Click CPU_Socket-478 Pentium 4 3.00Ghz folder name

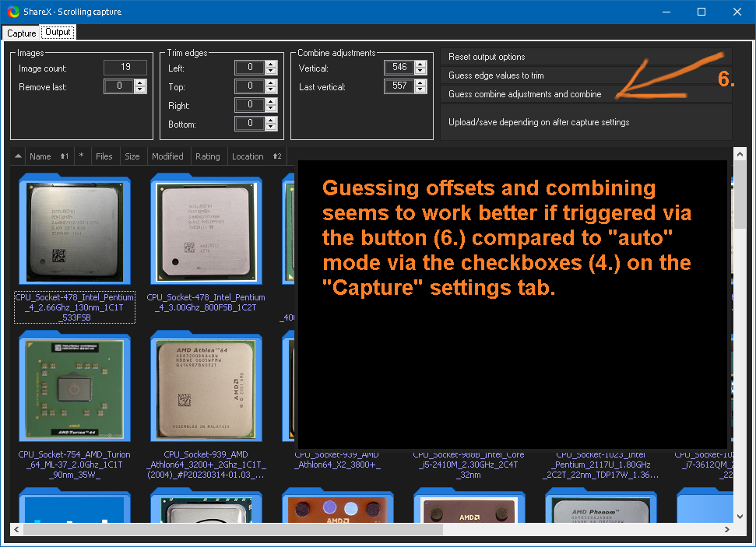[206, 302]
